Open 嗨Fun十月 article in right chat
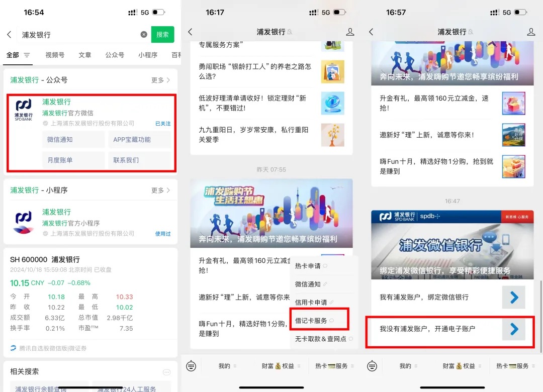 (436, 166)
